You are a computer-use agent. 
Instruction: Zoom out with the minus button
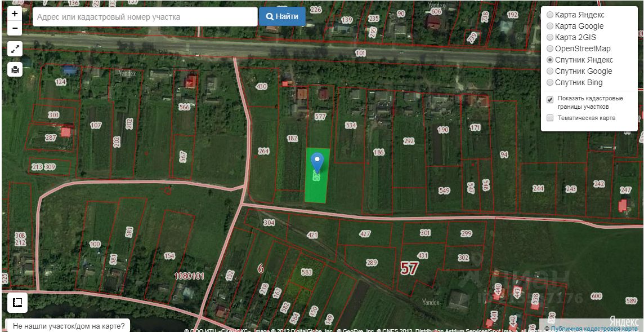coord(15,28)
